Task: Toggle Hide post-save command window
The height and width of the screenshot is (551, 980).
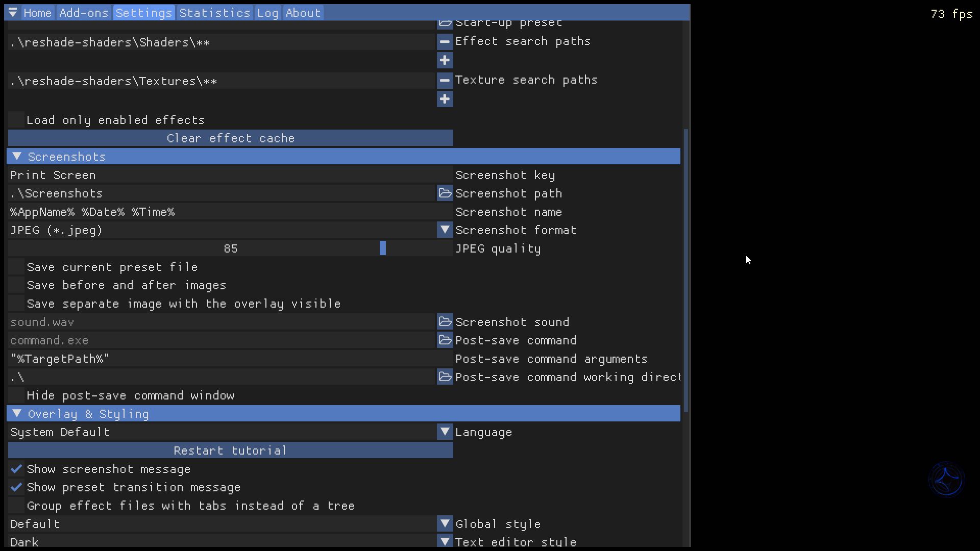Action: coord(16,395)
